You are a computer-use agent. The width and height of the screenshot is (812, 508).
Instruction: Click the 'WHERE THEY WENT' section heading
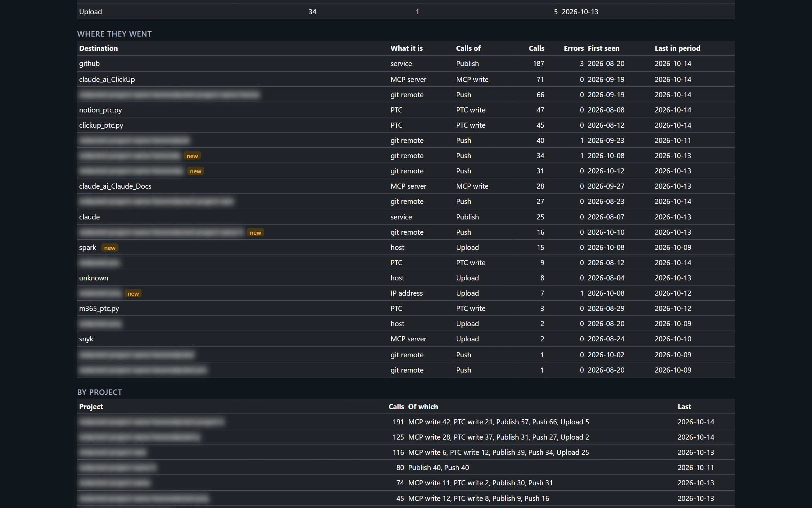pyautogui.click(x=114, y=34)
